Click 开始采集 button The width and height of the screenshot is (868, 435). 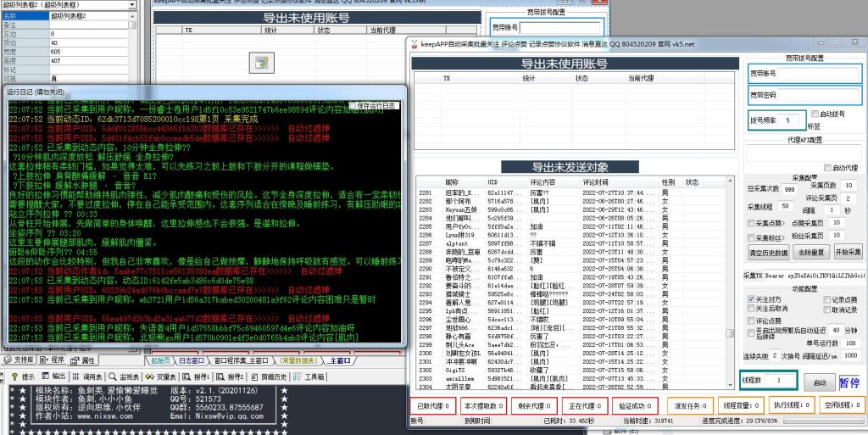click(x=848, y=253)
